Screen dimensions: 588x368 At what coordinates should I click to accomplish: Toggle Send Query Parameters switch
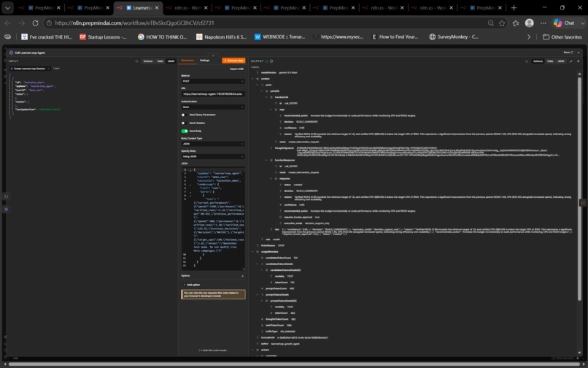[184, 115]
